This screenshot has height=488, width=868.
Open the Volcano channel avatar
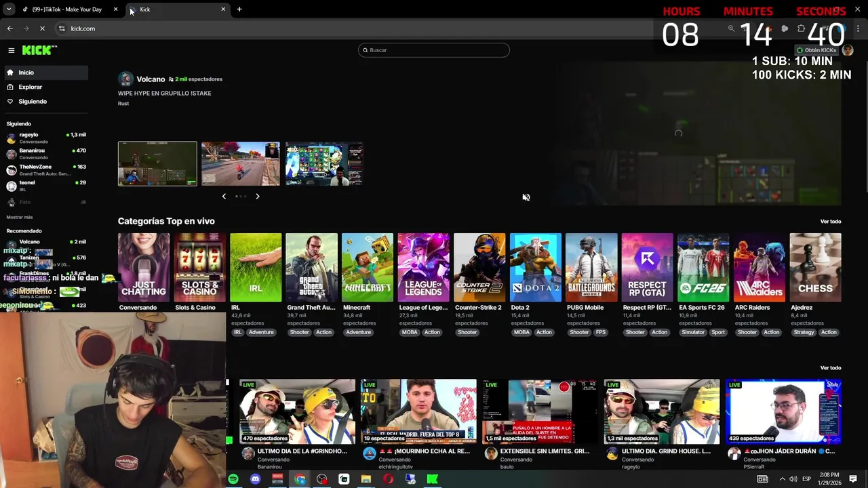(125, 79)
